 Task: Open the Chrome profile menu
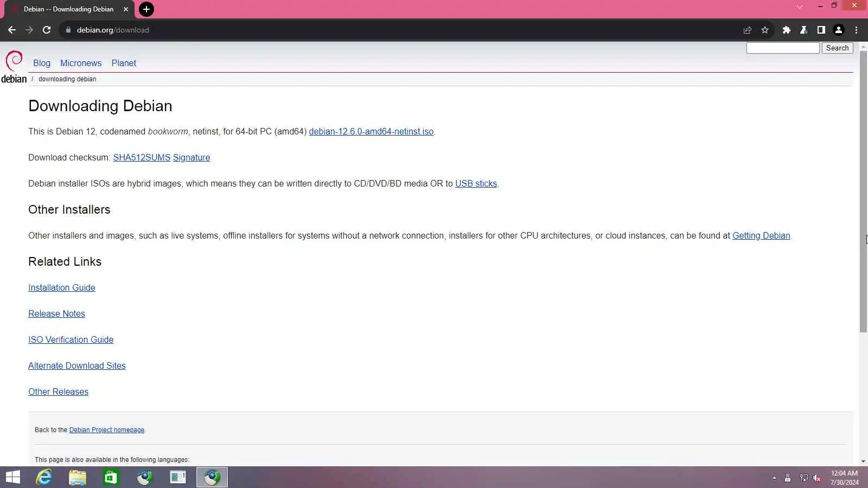tap(839, 30)
